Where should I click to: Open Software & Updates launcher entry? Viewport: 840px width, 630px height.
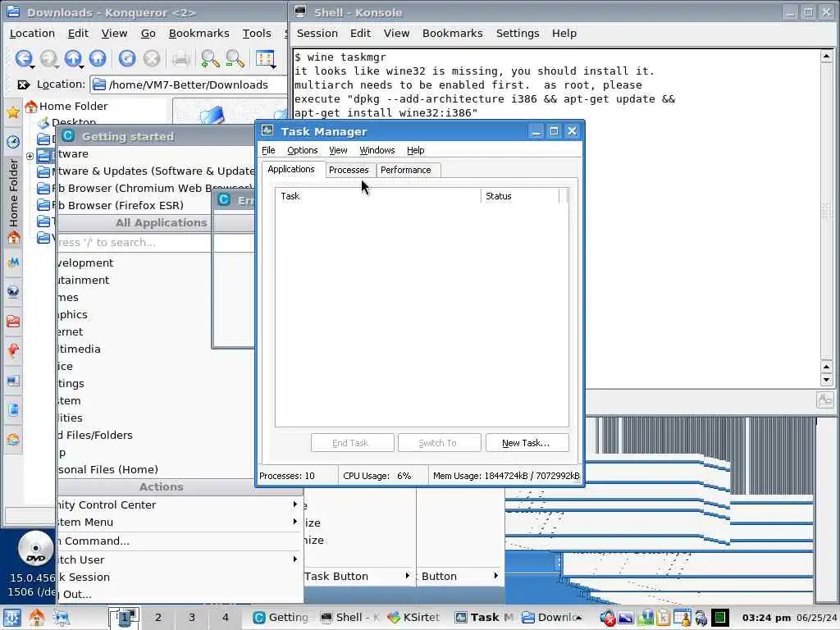(x=155, y=171)
